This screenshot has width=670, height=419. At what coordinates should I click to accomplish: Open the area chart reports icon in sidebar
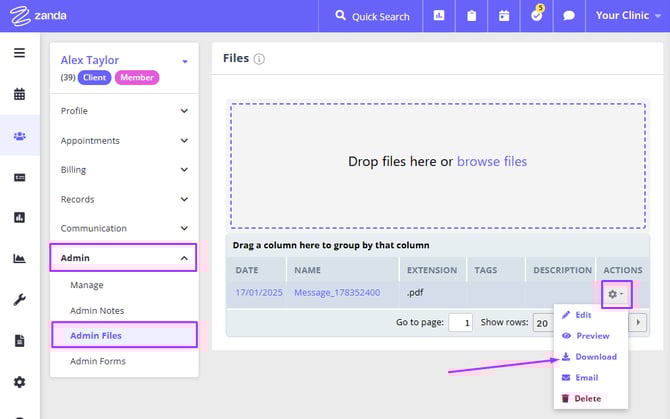pos(19,258)
